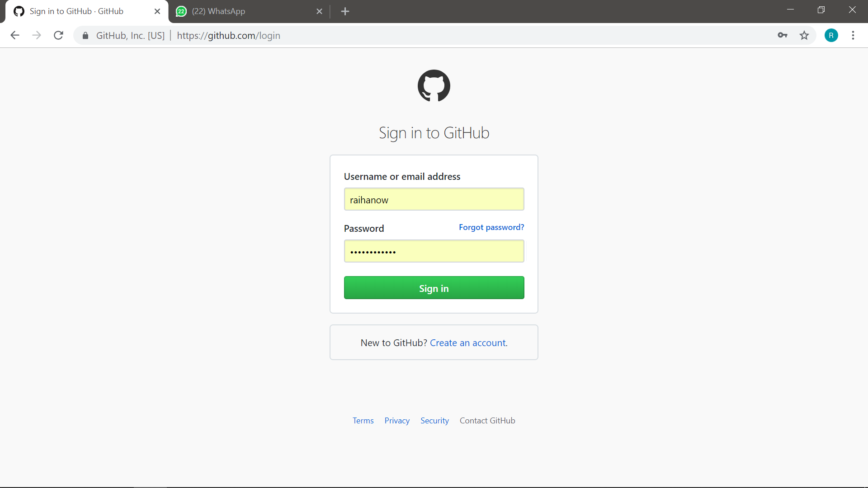
Task: Click the padlock icon in the address bar
Action: 85,35
